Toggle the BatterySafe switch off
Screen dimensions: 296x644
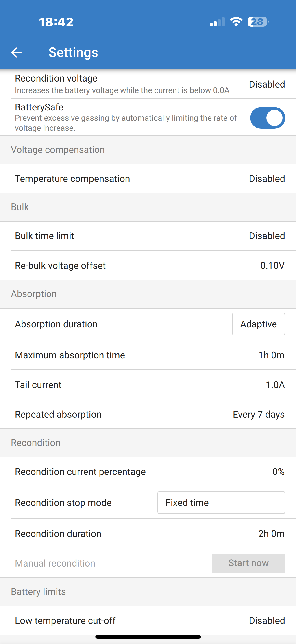click(268, 118)
